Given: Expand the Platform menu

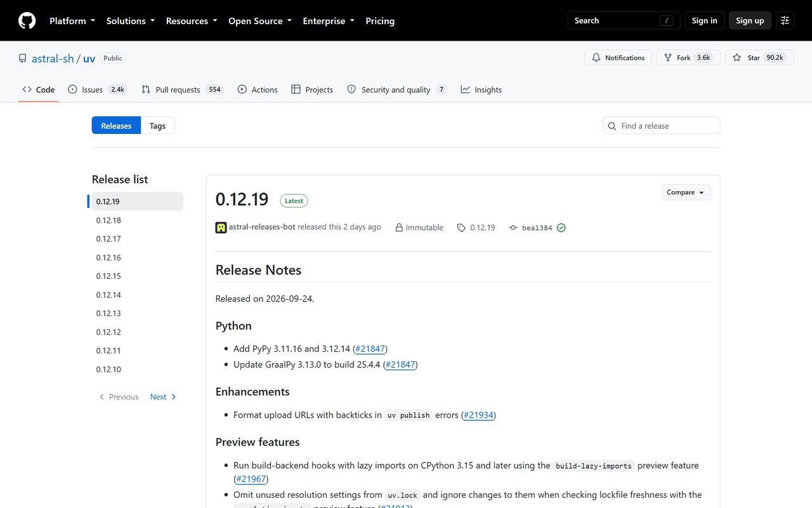Looking at the screenshot, I should pyautogui.click(x=72, y=21).
